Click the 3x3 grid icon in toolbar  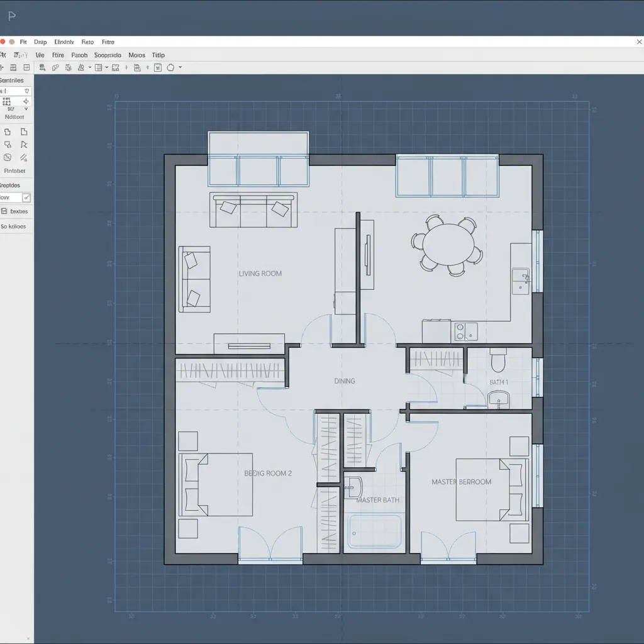13,67
